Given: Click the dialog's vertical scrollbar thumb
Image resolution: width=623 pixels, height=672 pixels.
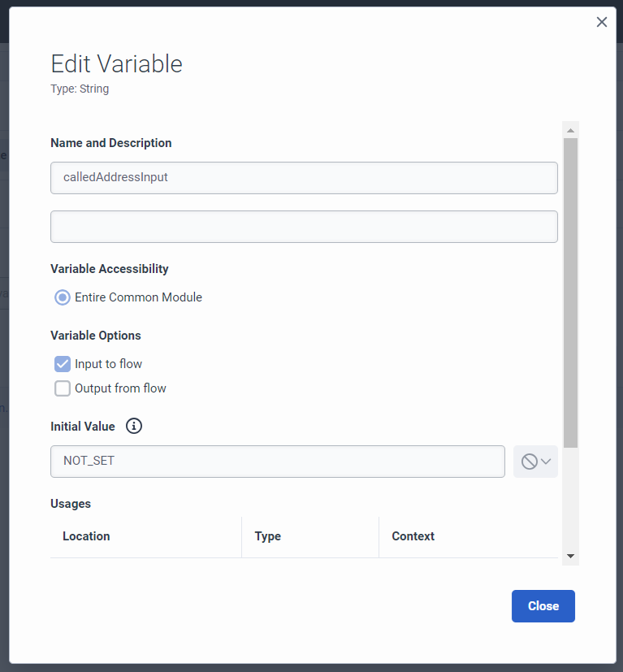Looking at the screenshot, I should [570, 293].
